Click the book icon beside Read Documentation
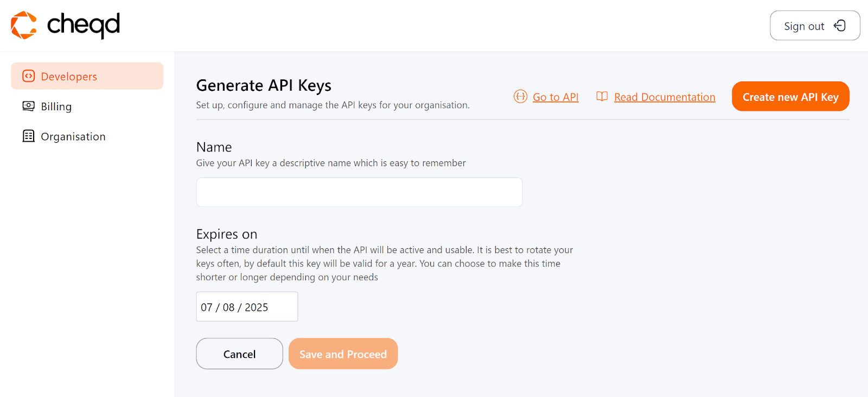 coord(602,97)
